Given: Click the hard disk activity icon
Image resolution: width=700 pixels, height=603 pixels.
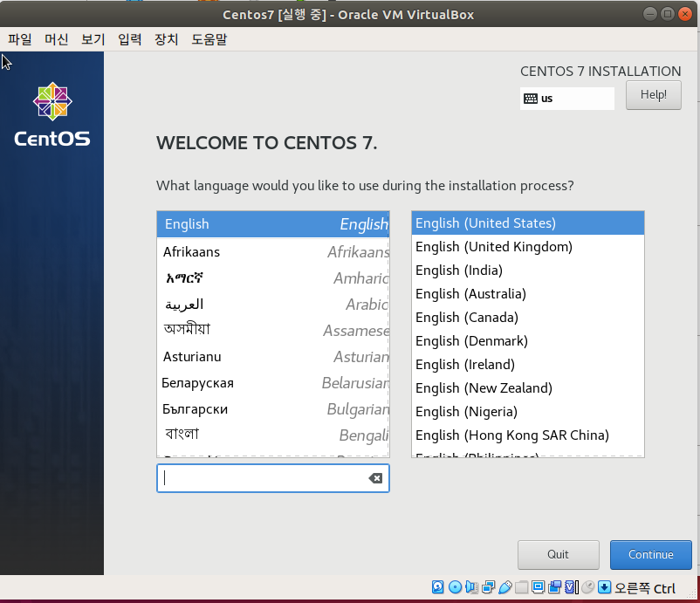Looking at the screenshot, I should pyautogui.click(x=437, y=587).
